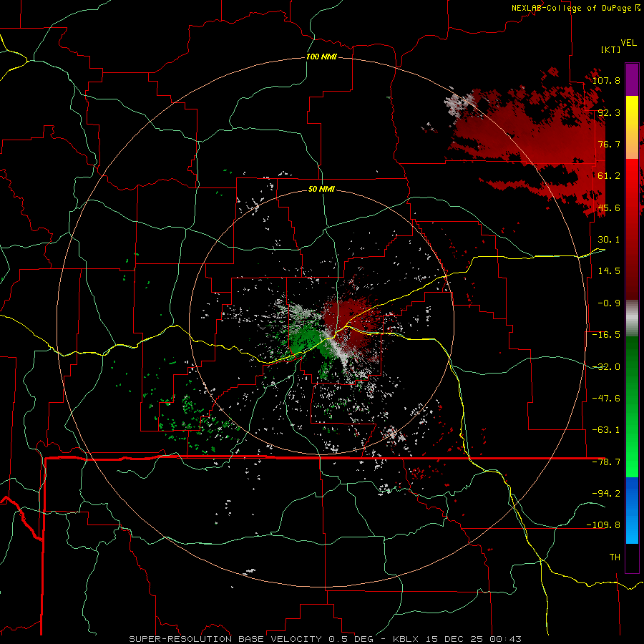644x644 pixels.
Task: Click the VEL legend title
Action: pyautogui.click(x=628, y=43)
